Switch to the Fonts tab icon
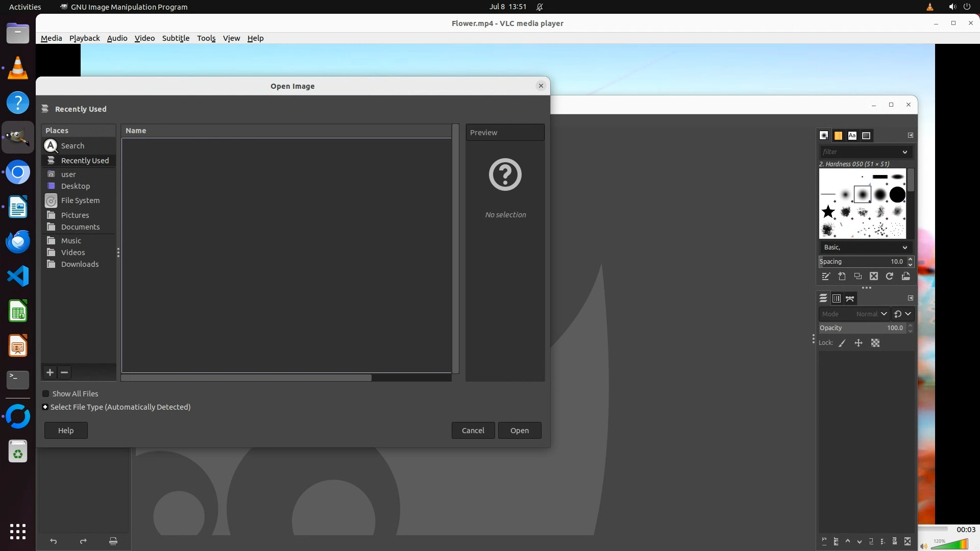980x551 pixels. pos(852,136)
